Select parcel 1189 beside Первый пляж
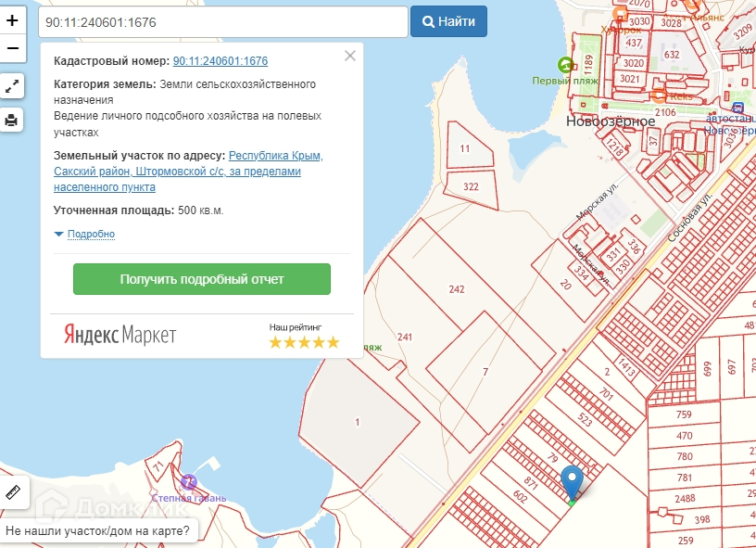The width and height of the screenshot is (756, 548). (588, 64)
